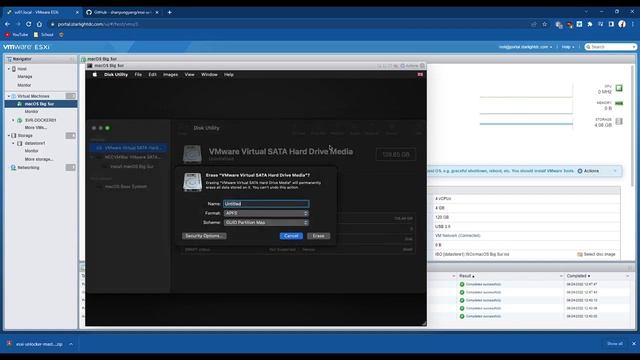Open the Extensions puzzle icon

tap(590, 24)
